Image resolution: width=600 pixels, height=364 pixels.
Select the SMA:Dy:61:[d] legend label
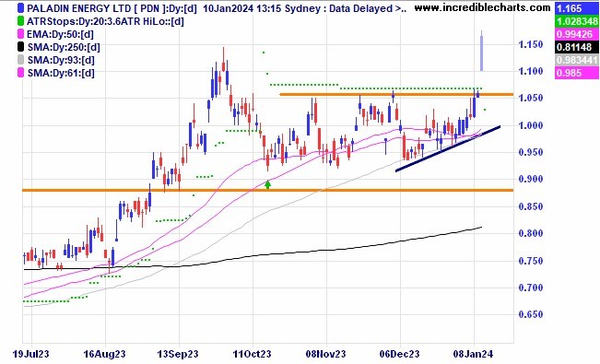coord(61,73)
